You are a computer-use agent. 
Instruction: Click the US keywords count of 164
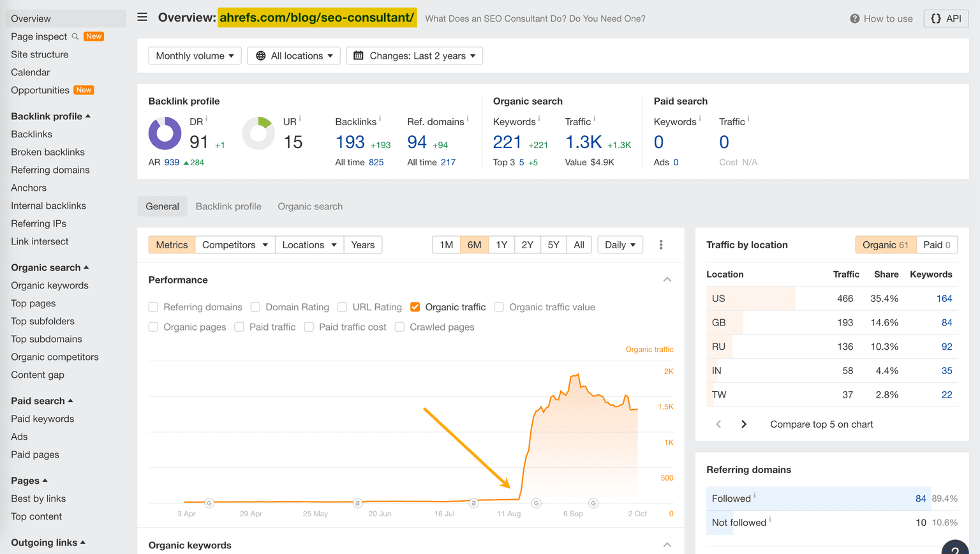(944, 297)
